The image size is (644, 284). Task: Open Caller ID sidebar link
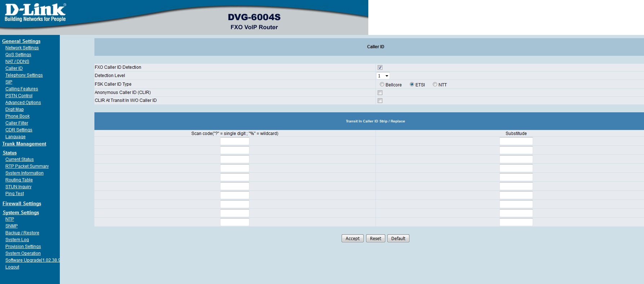tap(14, 68)
